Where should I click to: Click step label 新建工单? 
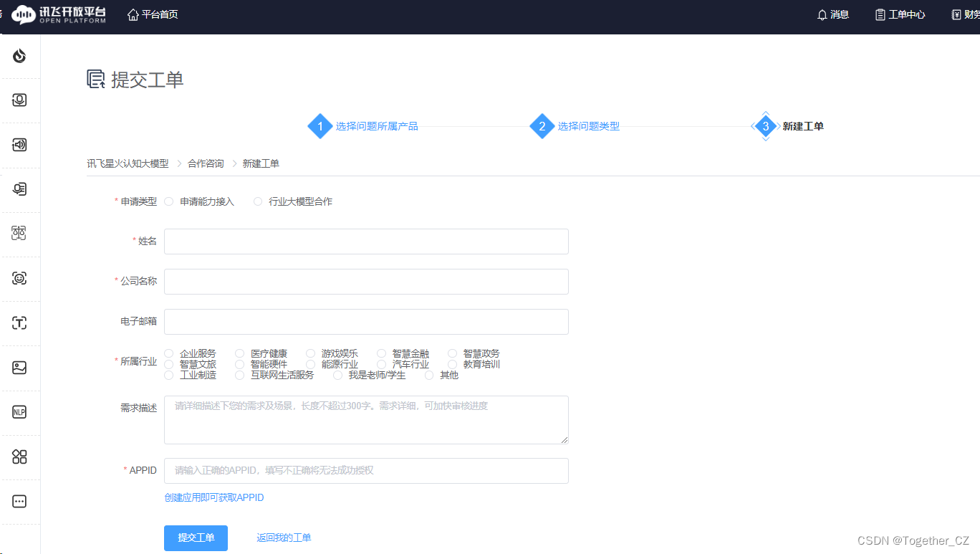coord(803,126)
